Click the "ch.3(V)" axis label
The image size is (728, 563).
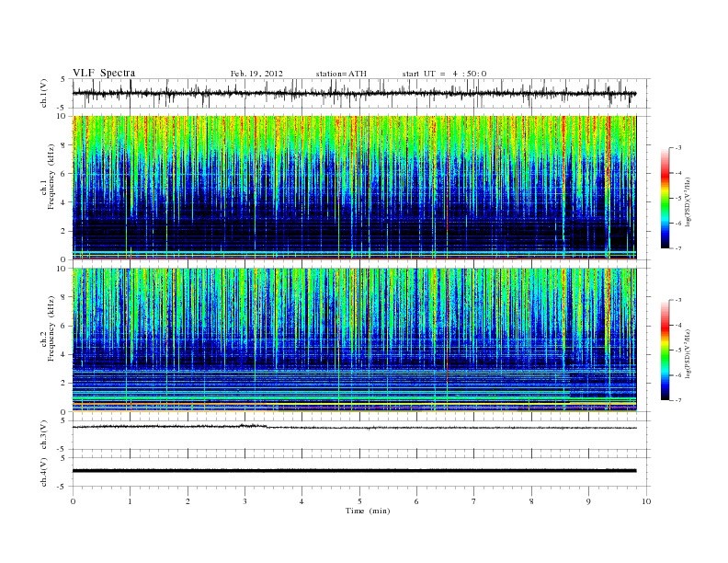click(x=44, y=435)
